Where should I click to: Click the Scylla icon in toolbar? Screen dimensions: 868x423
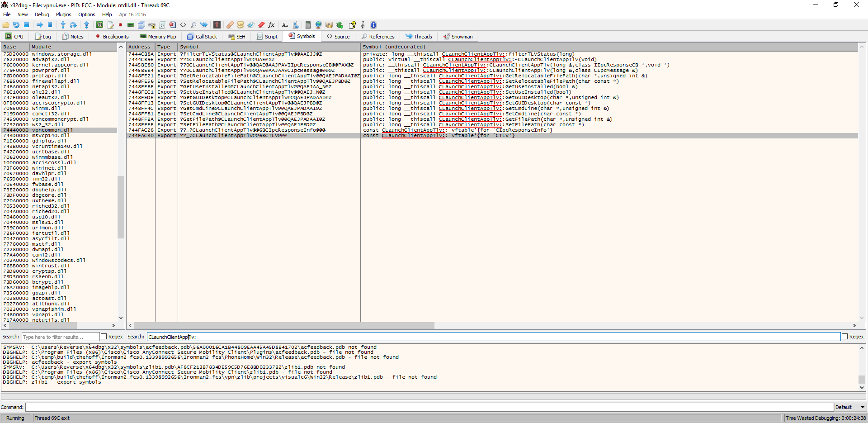[x=217, y=25]
